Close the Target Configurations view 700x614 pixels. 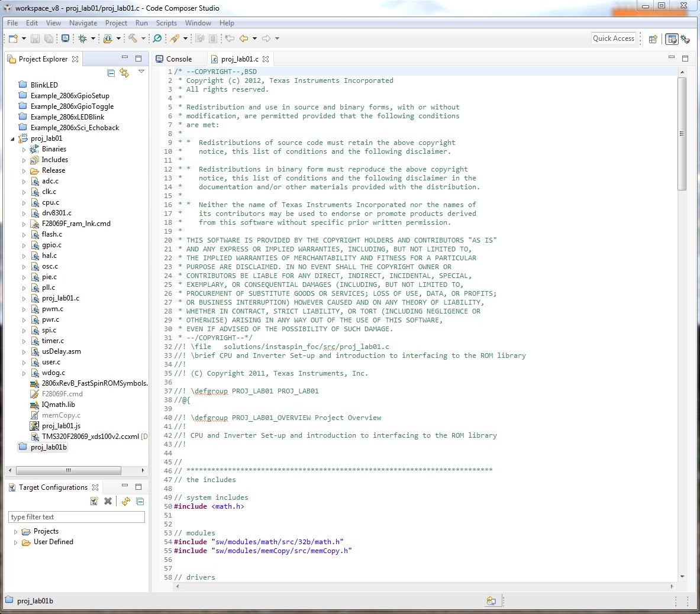click(x=95, y=487)
